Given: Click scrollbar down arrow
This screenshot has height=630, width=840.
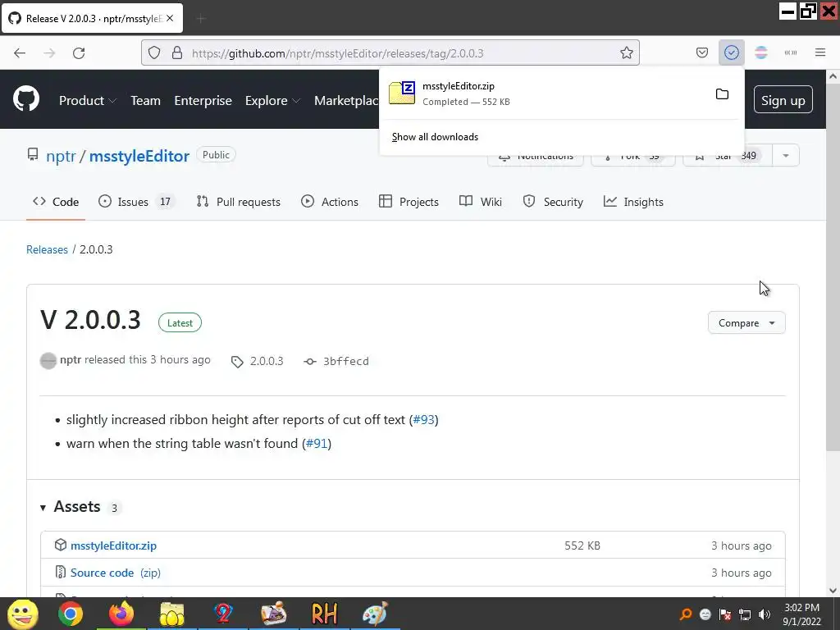Looking at the screenshot, I should click(x=833, y=591).
